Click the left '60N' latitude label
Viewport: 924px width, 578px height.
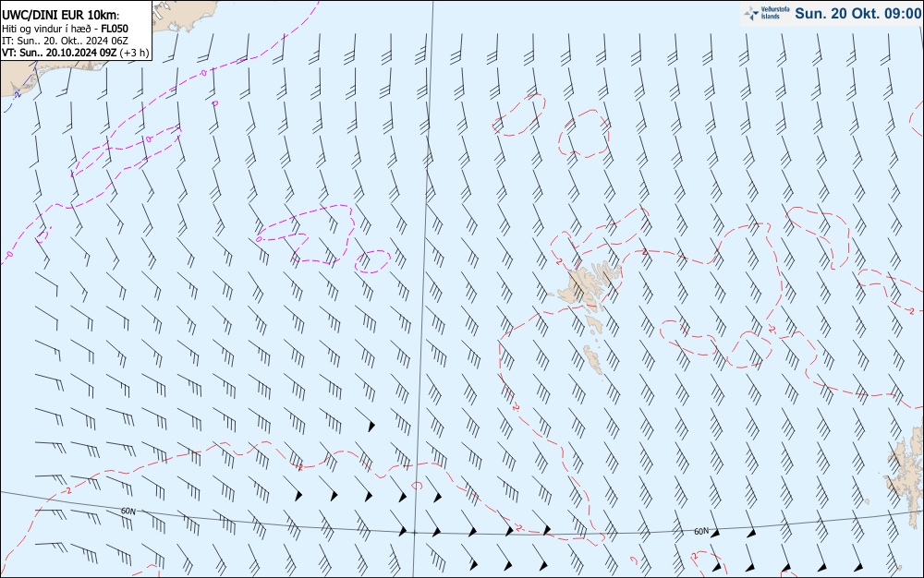pyautogui.click(x=128, y=512)
